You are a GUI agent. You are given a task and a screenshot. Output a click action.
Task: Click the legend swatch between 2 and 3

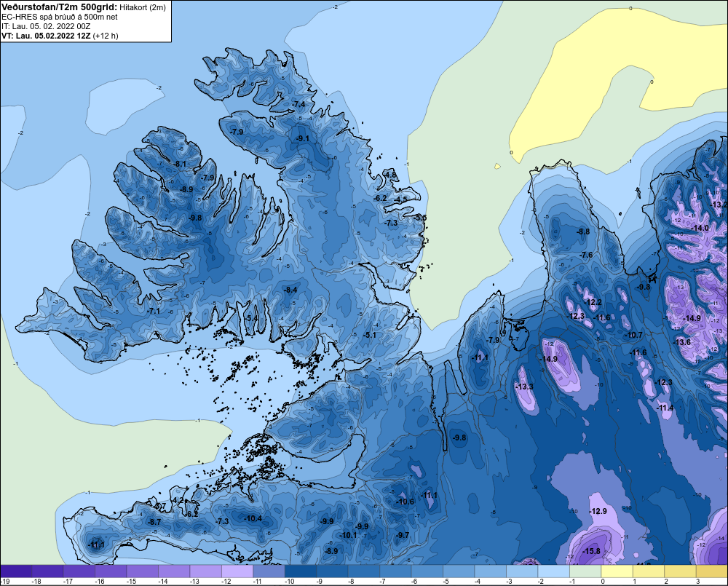pos(680,571)
